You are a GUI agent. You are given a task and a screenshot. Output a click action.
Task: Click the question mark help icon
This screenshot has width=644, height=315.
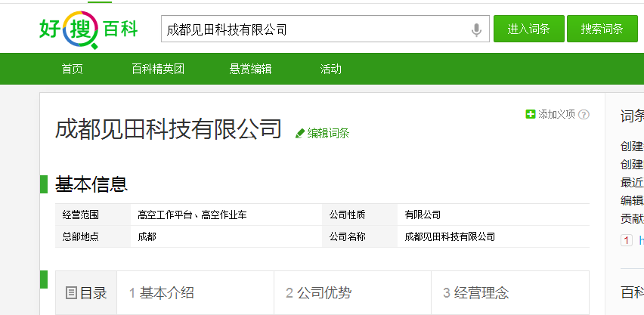pyautogui.click(x=584, y=115)
